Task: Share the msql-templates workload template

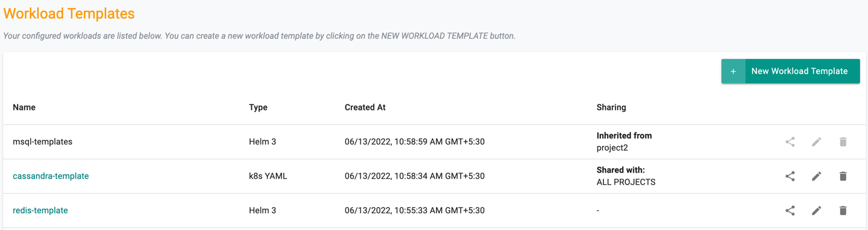Action: 790,142
